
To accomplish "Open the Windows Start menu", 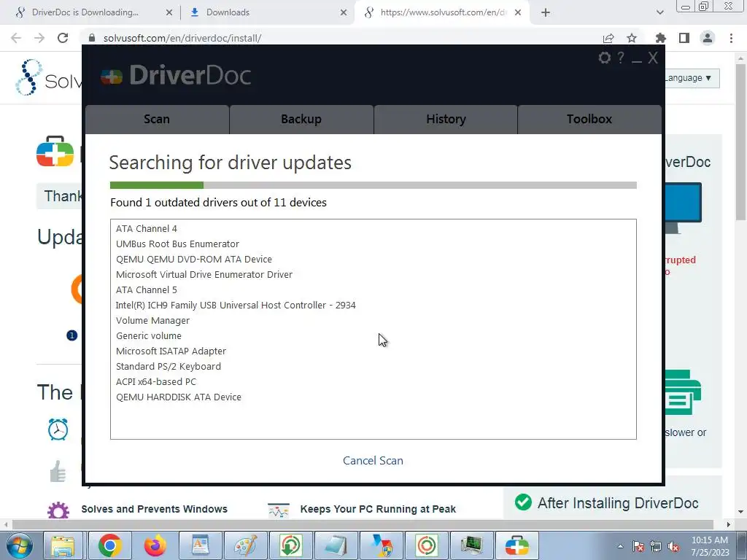I will [19, 545].
